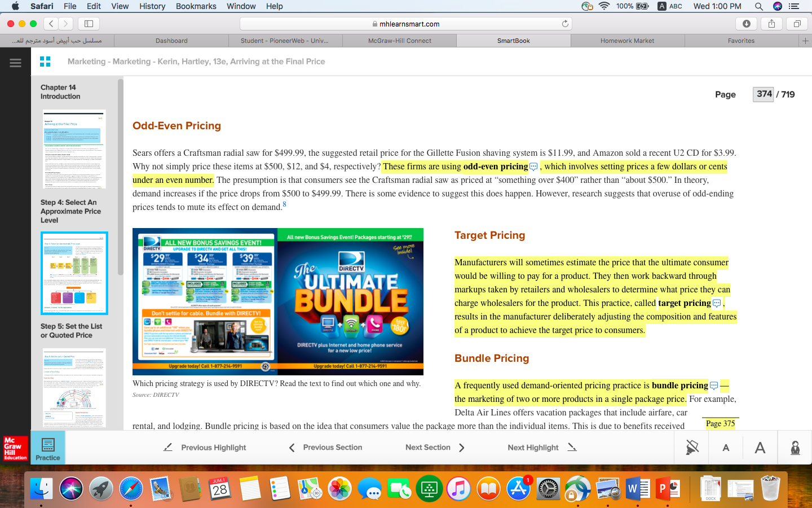Open the Bookmarks menu

pos(196,6)
